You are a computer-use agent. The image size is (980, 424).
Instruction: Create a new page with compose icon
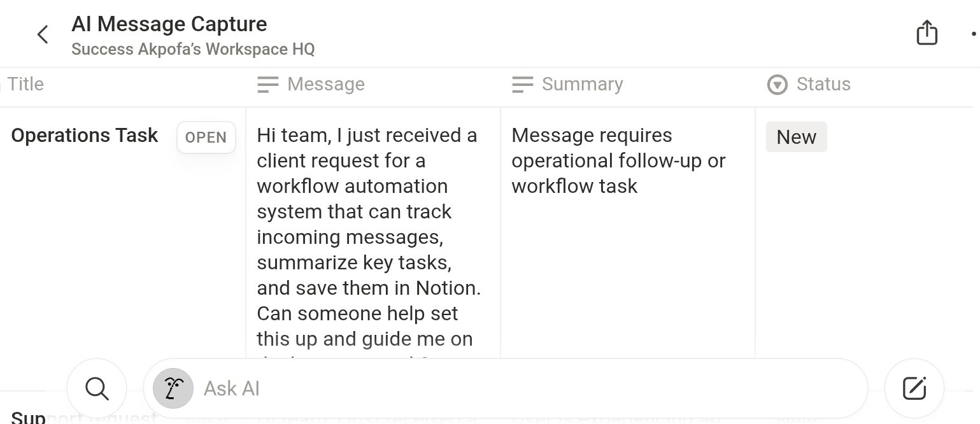(914, 388)
